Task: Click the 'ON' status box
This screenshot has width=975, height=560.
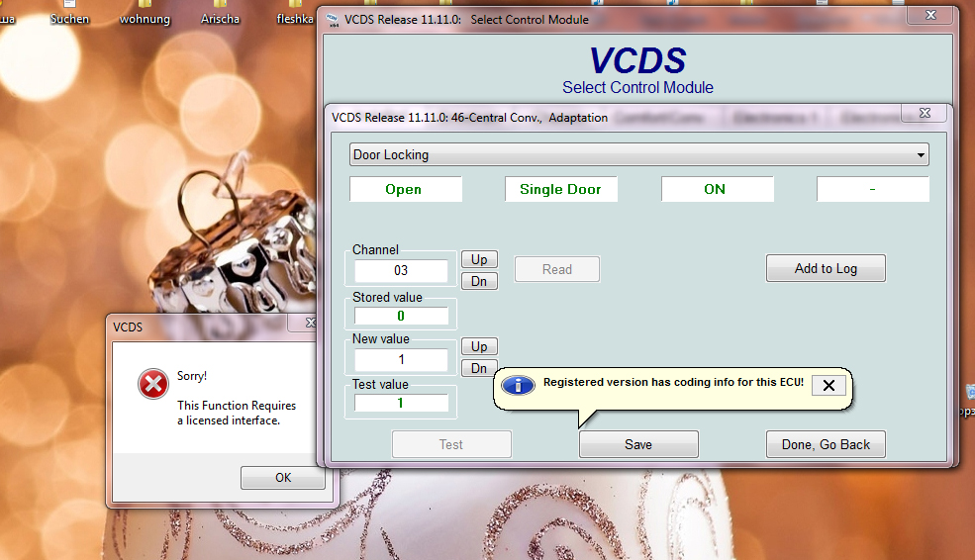Action: [x=717, y=189]
